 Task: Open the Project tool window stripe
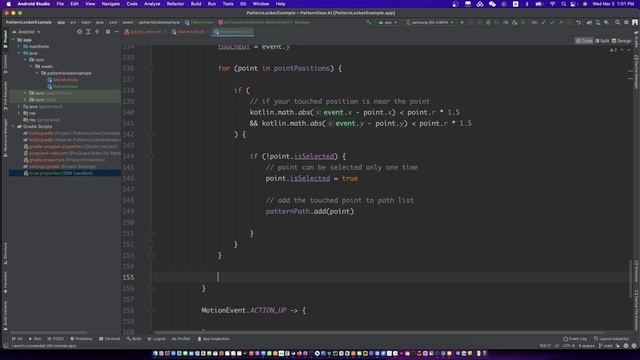[x=5, y=40]
